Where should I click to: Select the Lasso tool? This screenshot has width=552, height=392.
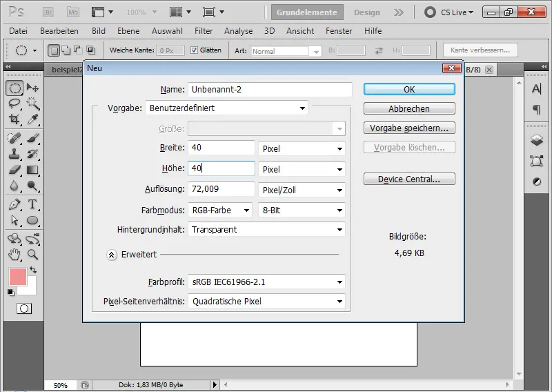(x=14, y=104)
